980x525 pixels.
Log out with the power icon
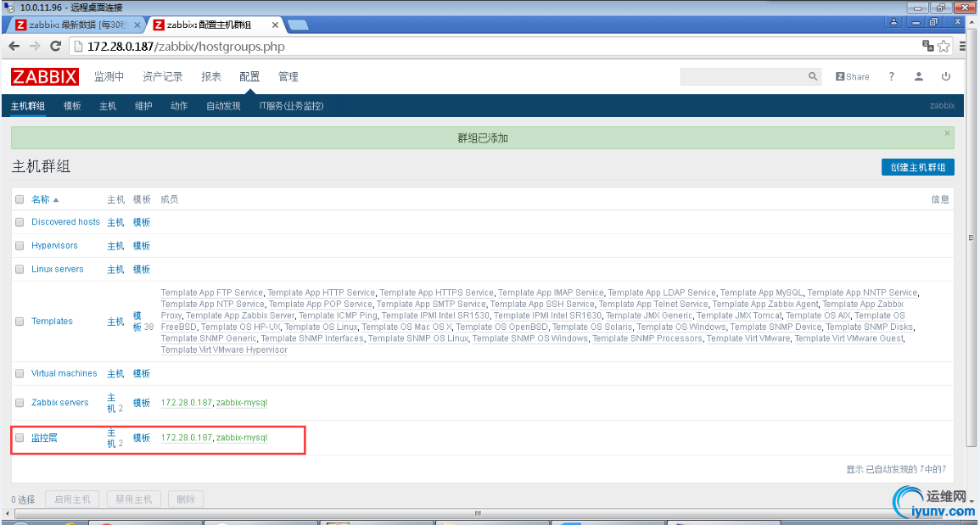pos(946,77)
